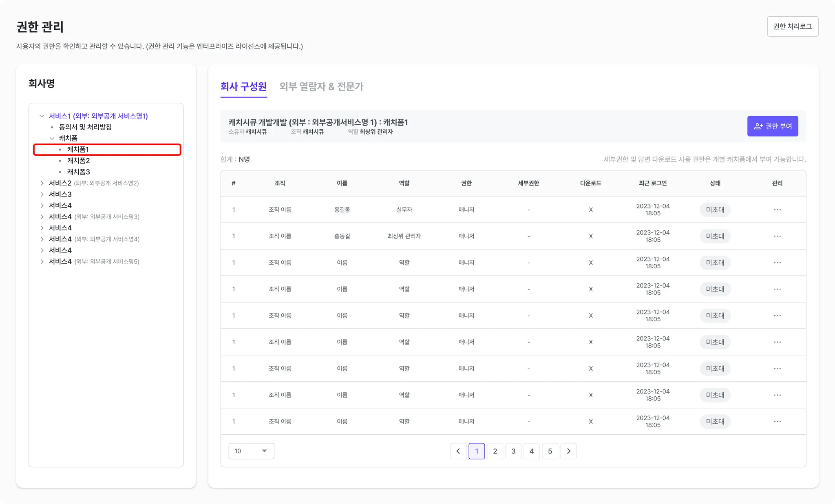Viewport: 835px width, 504px height.
Task: Open the rows-per-page dropdown showing 10
Action: point(251,451)
